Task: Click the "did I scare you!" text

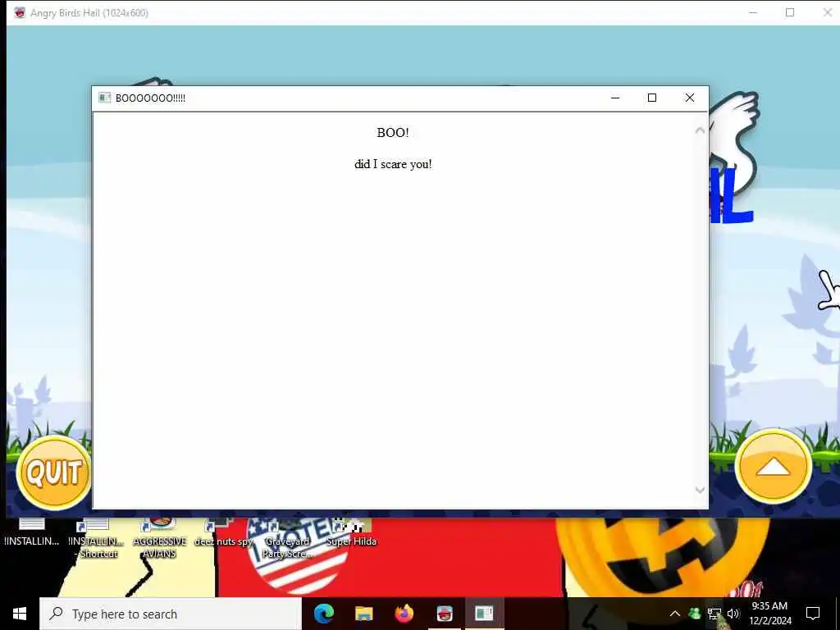Action: pos(393,164)
